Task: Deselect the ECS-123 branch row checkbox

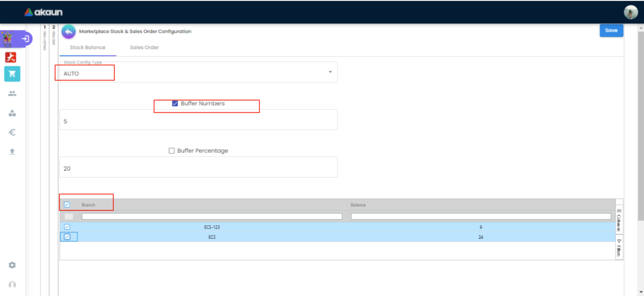Action: tap(67, 227)
